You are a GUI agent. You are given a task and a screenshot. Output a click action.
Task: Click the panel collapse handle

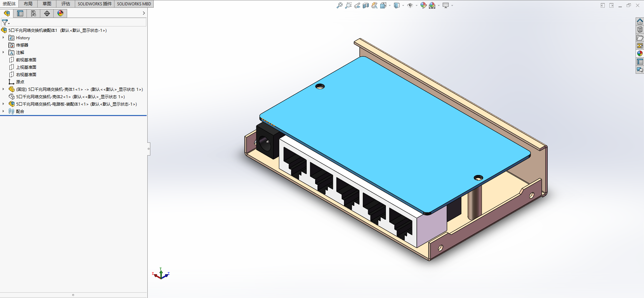pos(149,148)
